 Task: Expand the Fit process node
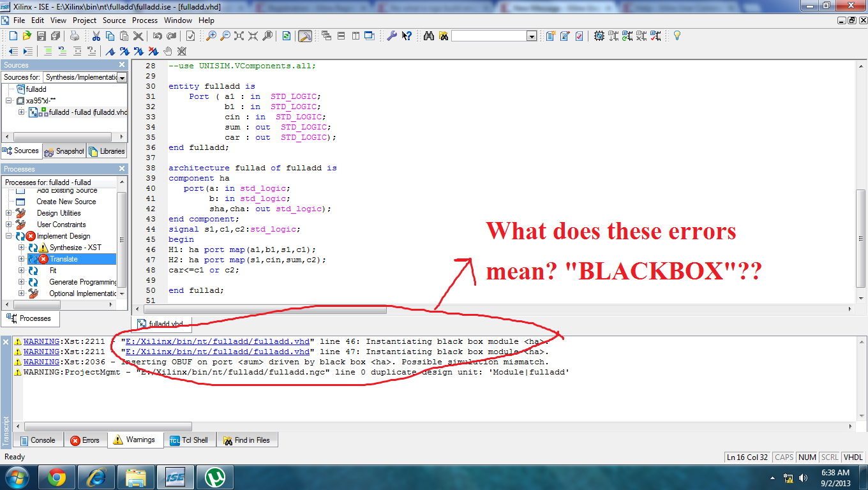coord(22,271)
